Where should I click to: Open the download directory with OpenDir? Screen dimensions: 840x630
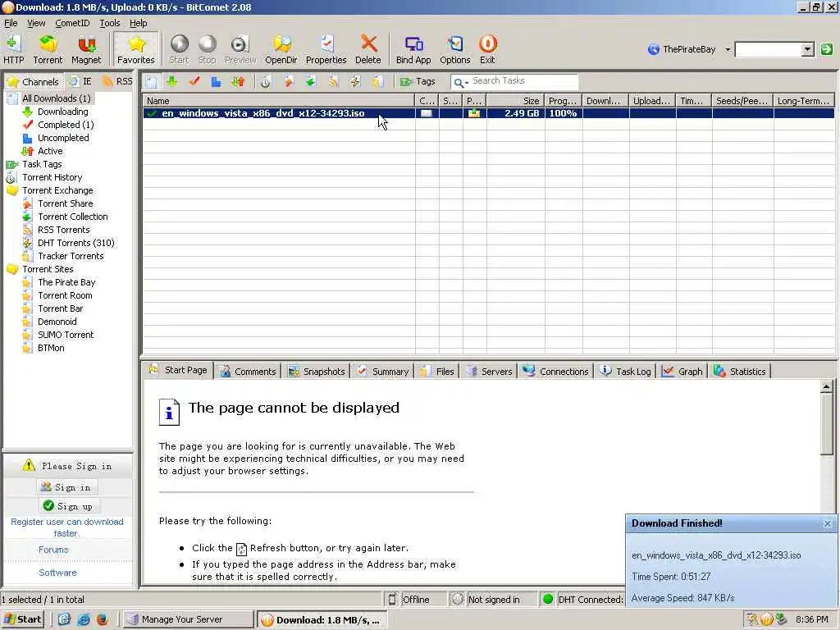pos(281,49)
